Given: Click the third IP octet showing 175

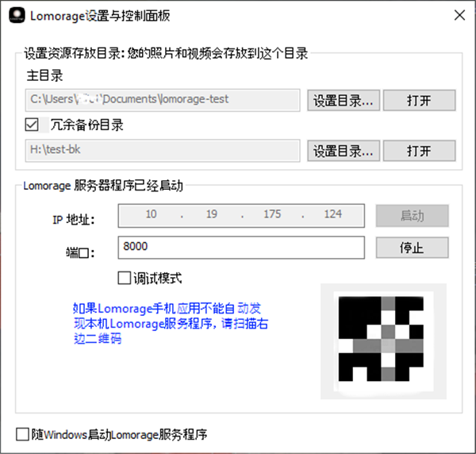Looking at the screenshot, I should point(272,215).
